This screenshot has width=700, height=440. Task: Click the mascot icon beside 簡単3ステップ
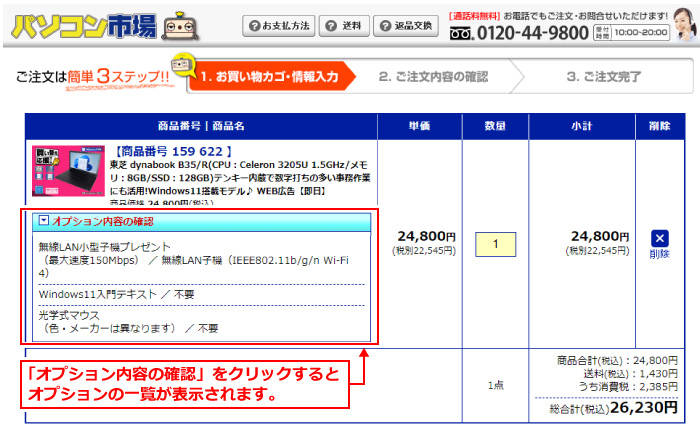(181, 67)
